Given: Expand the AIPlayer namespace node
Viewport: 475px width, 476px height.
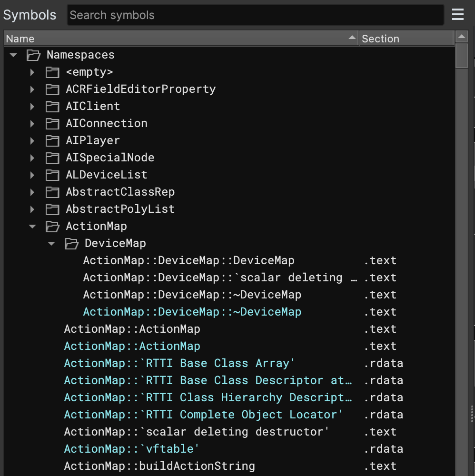Looking at the screenshot, I should point(32,140).
